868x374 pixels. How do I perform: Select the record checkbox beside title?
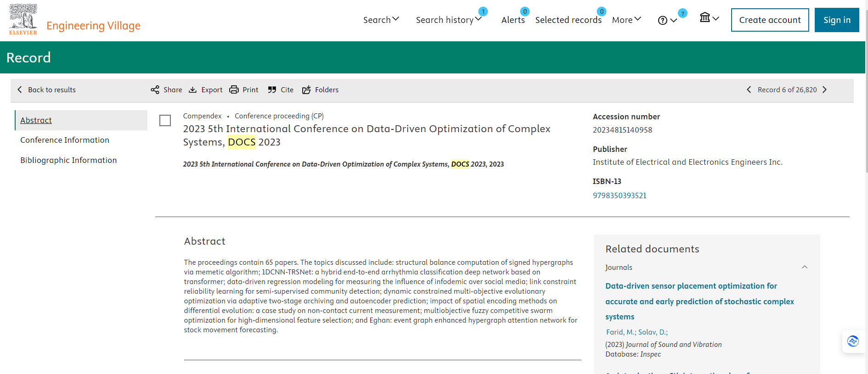tap(165, 121)
